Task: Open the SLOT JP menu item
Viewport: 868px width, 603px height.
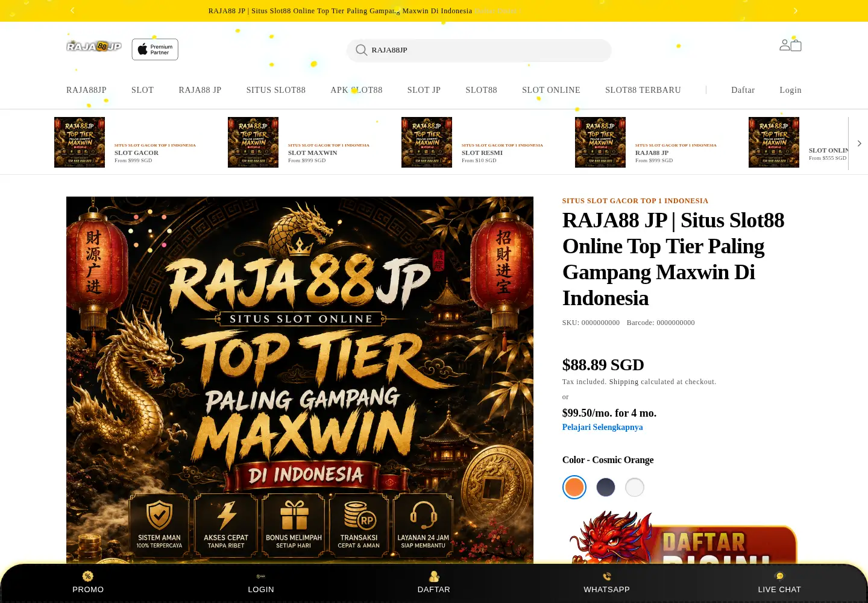Action: (x=424, y=90)
